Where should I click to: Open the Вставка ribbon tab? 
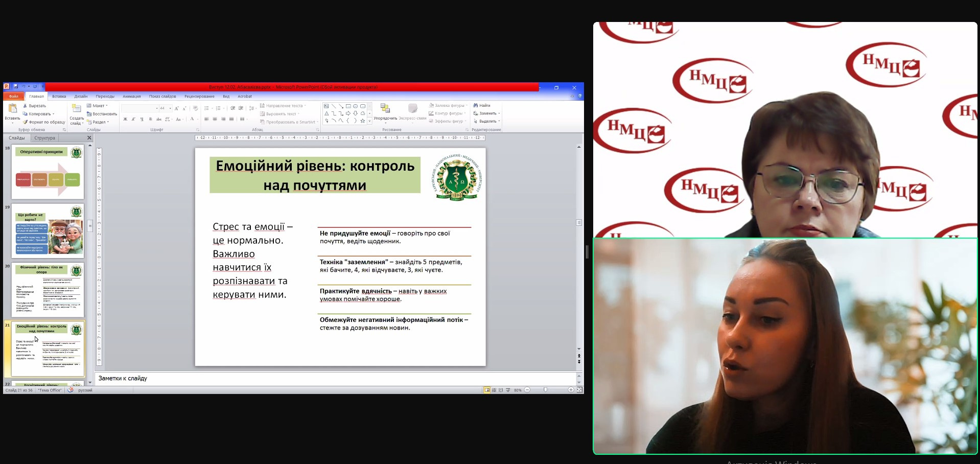59,96
